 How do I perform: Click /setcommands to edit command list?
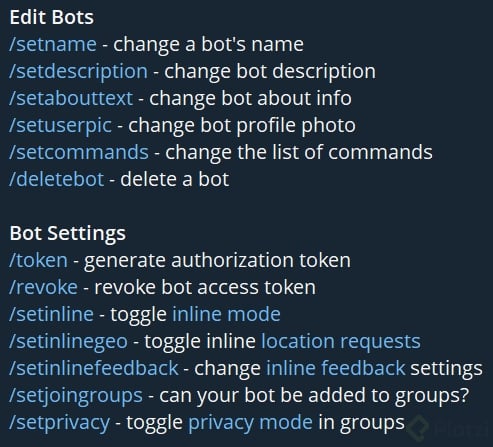79,152
